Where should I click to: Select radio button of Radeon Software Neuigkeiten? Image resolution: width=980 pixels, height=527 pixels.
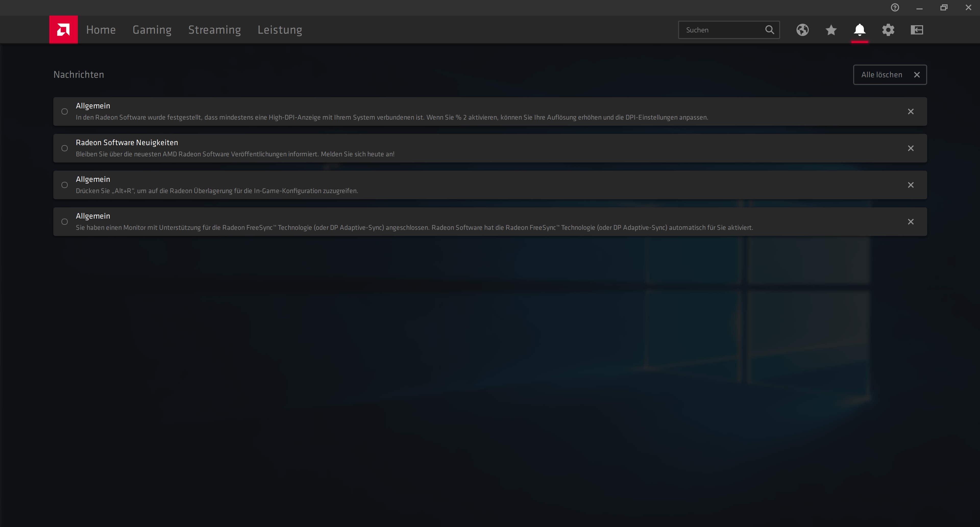click(x=65, y=148)
